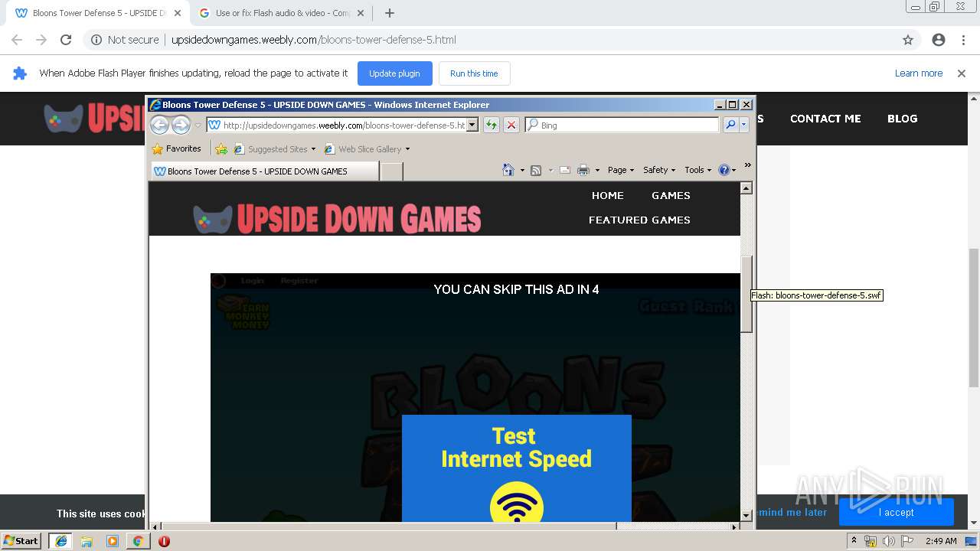Click Upside Down Games logo in IE
Screen dimensions: 980x551
tap(338, 219)
